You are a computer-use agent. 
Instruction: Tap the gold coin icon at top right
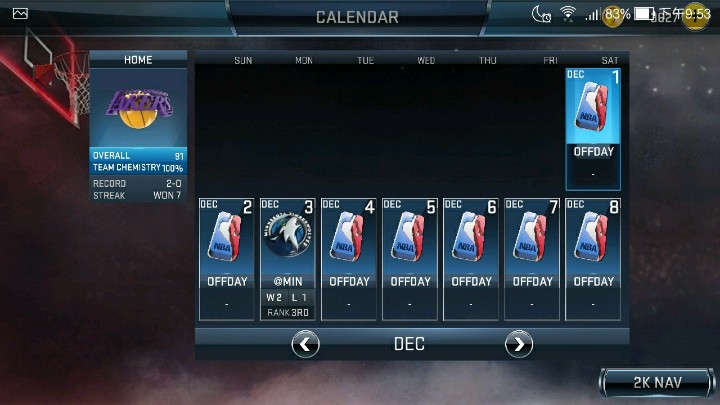coord(695,16)
